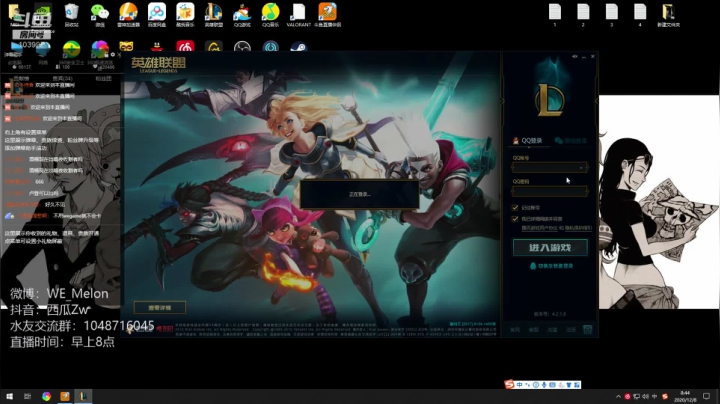This screenshot has width=720, height=404.
Task: Open the colorful browser icon on the taskbar
Action: click(46, 396)
